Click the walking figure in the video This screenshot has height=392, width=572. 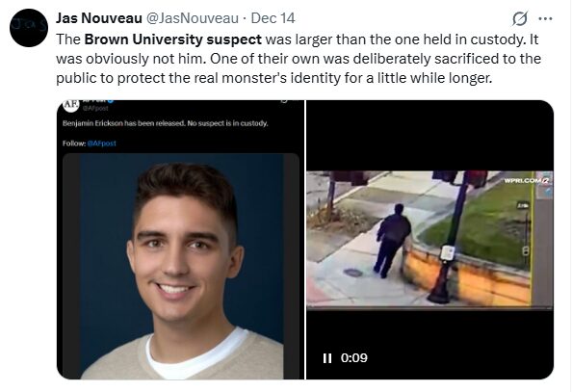point(393,241)
